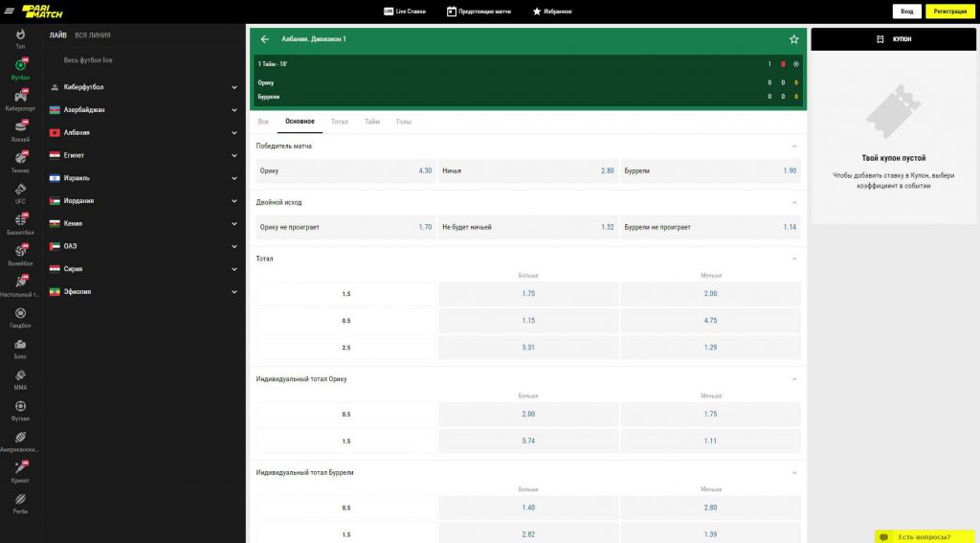This screenshot has width=980, height=543.
Task: Select the Футбол sport icon
Action: [20, 64]
